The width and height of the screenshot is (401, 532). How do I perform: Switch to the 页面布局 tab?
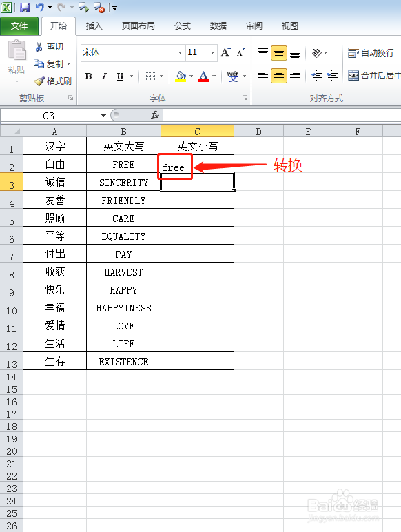[138, 26]
